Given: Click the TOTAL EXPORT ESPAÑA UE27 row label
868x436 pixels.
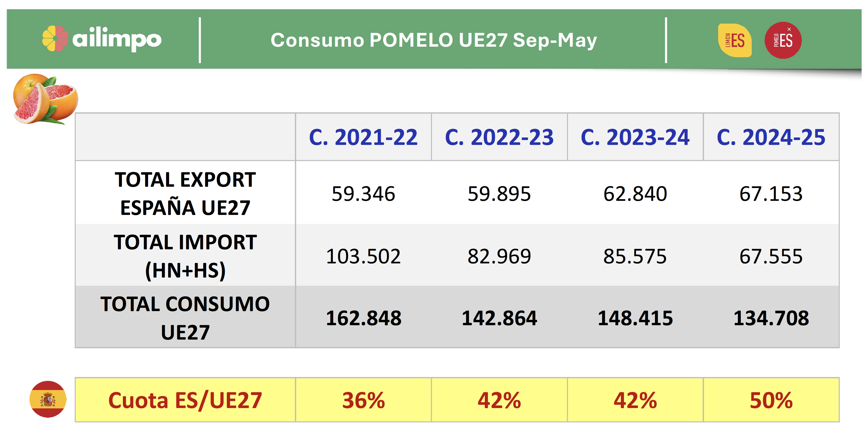Looking at the screenshot, I should pyautogui.click(x=185, y=193).
